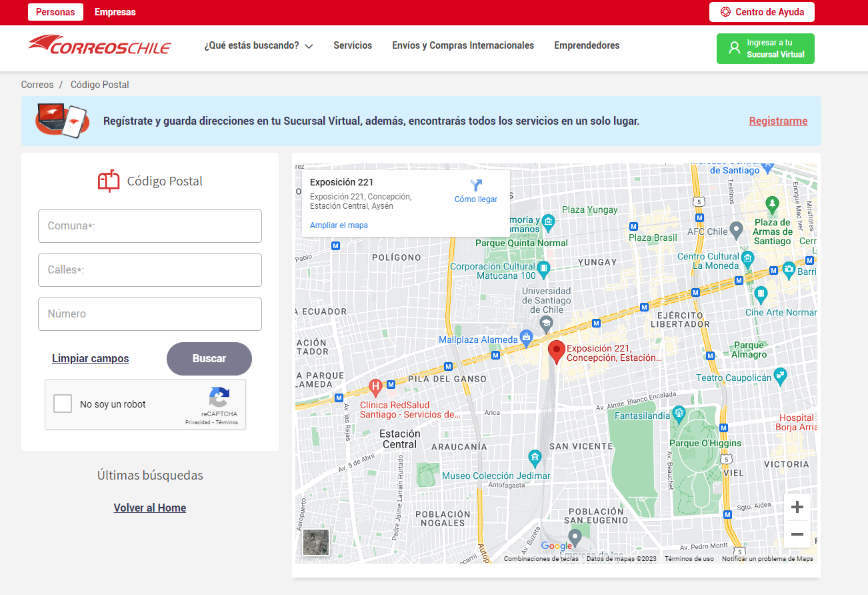Click the Correos breadcrumb link
Screen dimensions: 868x595
[x=37, y=85]
